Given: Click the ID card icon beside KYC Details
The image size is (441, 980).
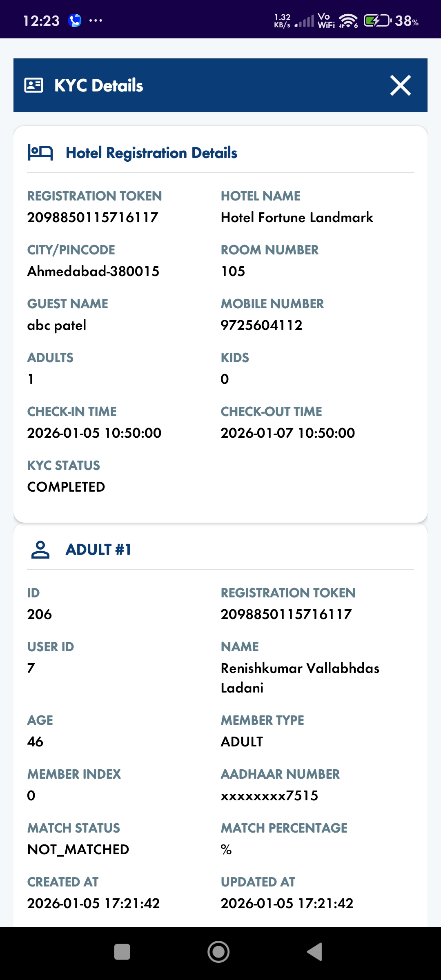Looking at the screenshot, I should (34, 85).
